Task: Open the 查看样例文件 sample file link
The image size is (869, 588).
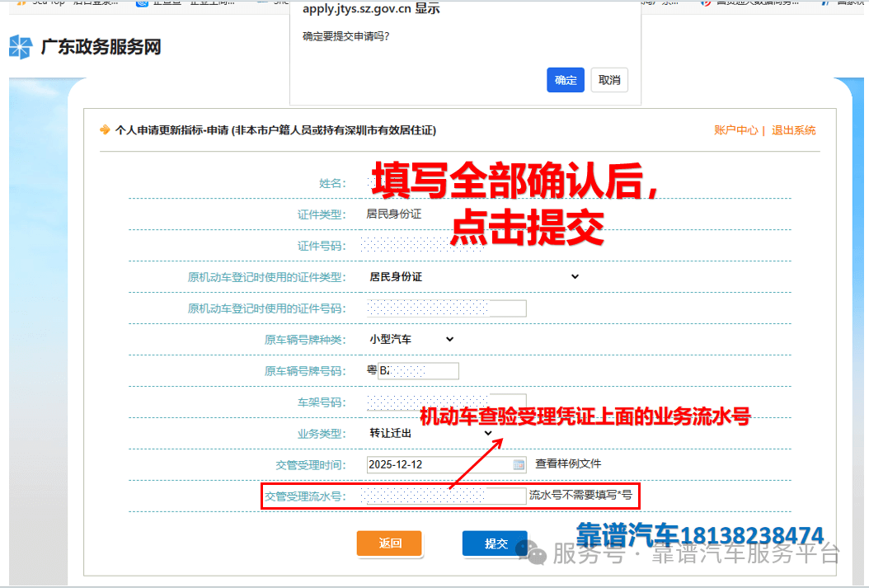Action: (574, 463)
